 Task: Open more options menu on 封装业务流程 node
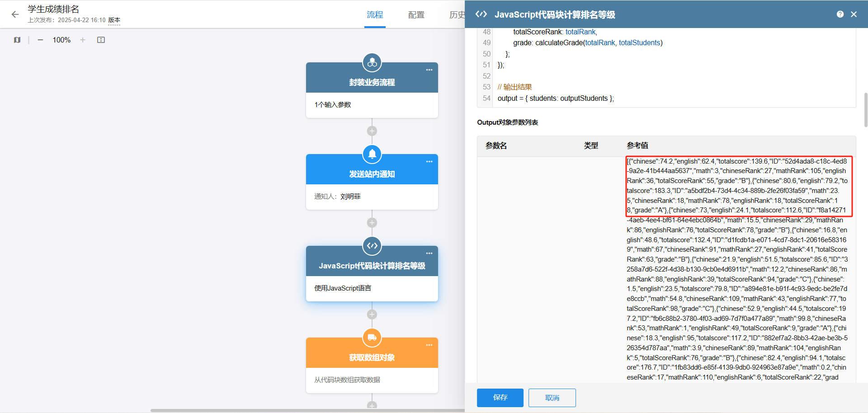pos(429,70)
